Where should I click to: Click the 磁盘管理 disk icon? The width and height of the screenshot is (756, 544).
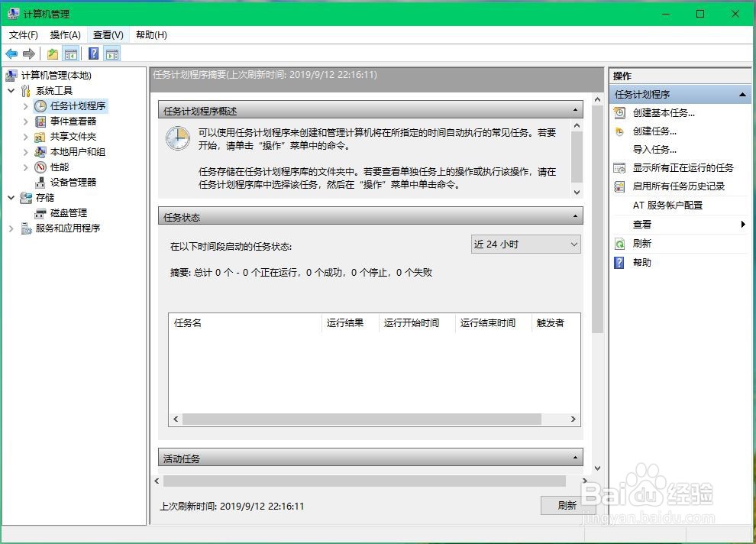pyautogui.click(x=40, y=213)
